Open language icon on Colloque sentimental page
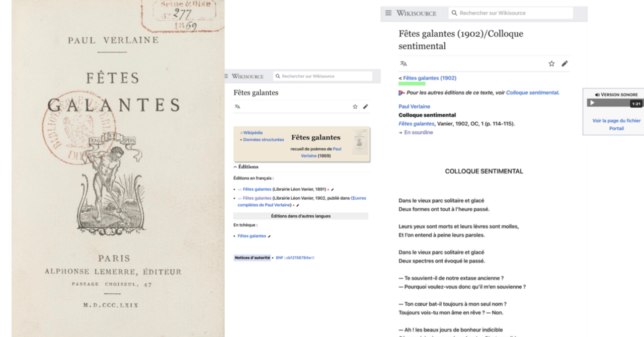 click(403, 64)
